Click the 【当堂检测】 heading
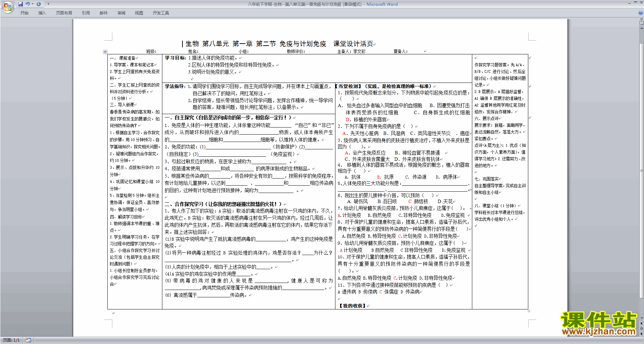Image resolution: width=644 pixels, height=344 pixels. [x=348, y=86]
